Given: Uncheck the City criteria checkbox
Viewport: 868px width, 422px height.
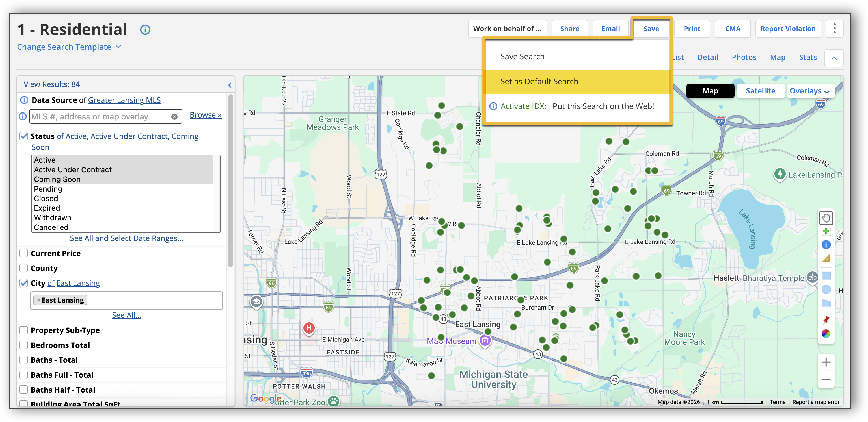Looking at the screenshot, I should [x=23, y=283].
